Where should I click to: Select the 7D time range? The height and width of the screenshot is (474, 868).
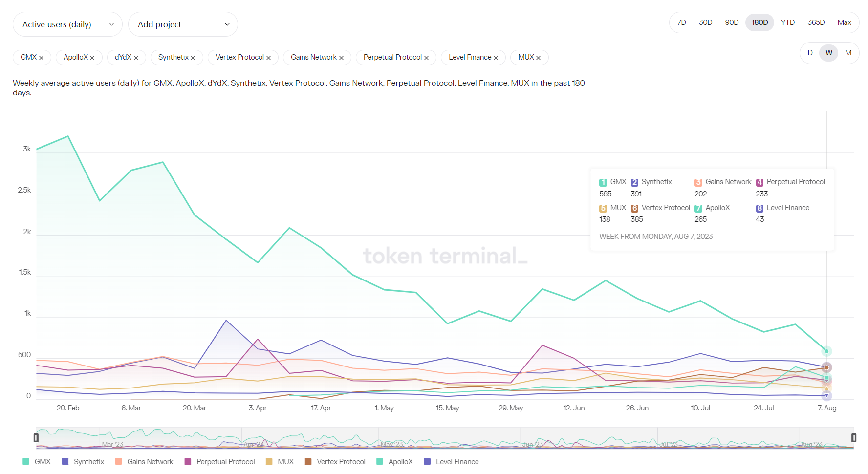(x=681, y=22)
